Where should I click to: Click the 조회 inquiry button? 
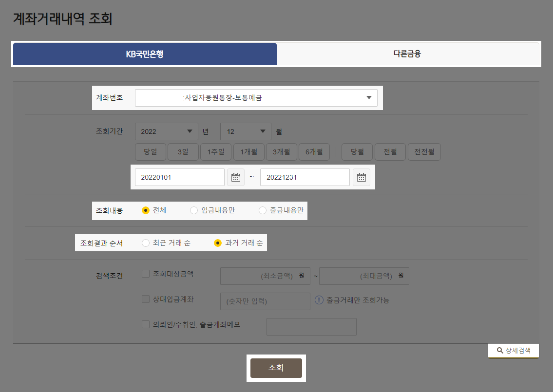pyautogui.click(x=276, y=368)
